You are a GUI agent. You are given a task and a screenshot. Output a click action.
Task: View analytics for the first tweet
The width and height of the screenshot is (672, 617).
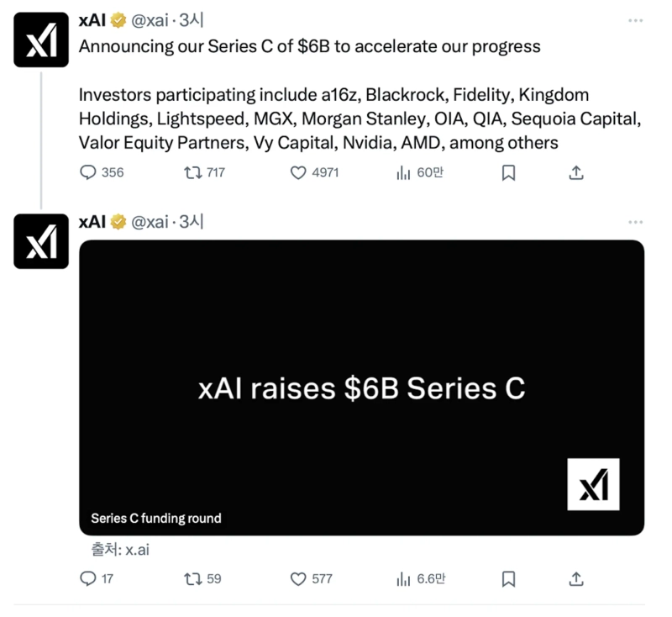coord(403,172)
